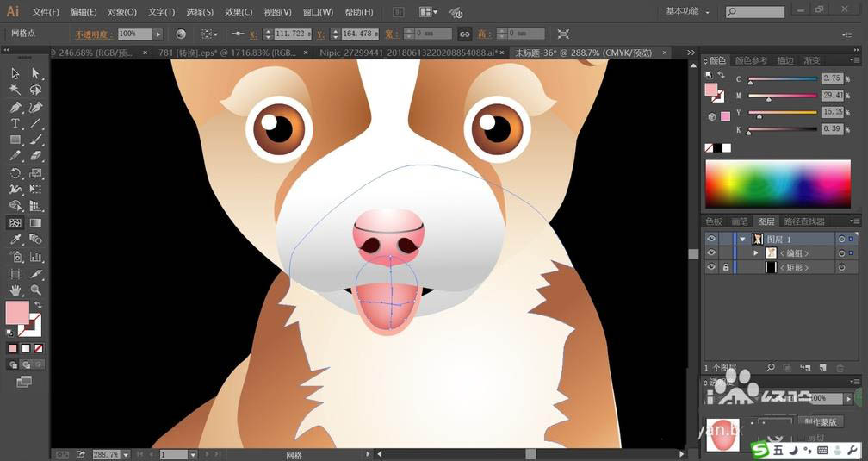The image size is (868, 461).
Task: Collapse the 图层 1 layer tree
Action: point(742,239)
